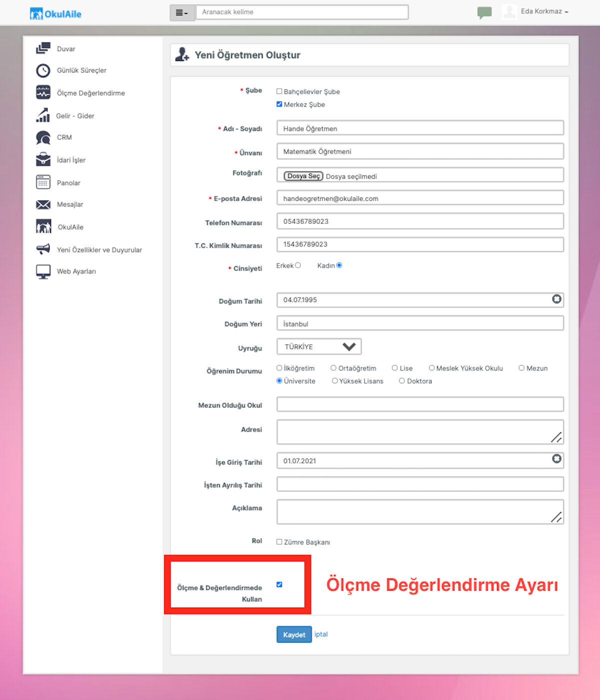Select Üniversite education level

[279, 381]
